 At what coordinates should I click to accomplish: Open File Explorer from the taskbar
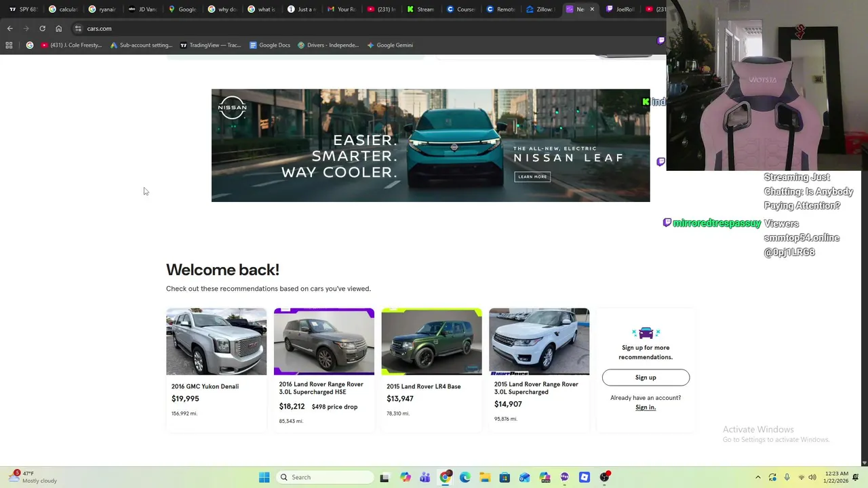pos(485,477)
